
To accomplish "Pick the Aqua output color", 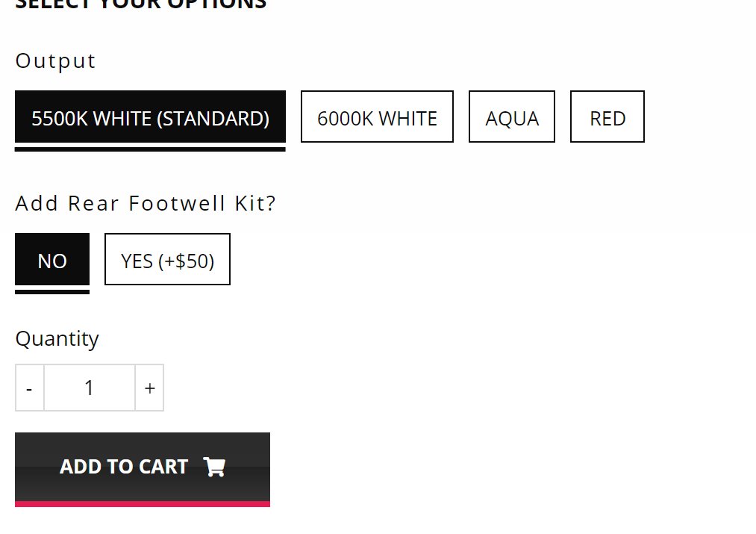I will coord(512,117).
